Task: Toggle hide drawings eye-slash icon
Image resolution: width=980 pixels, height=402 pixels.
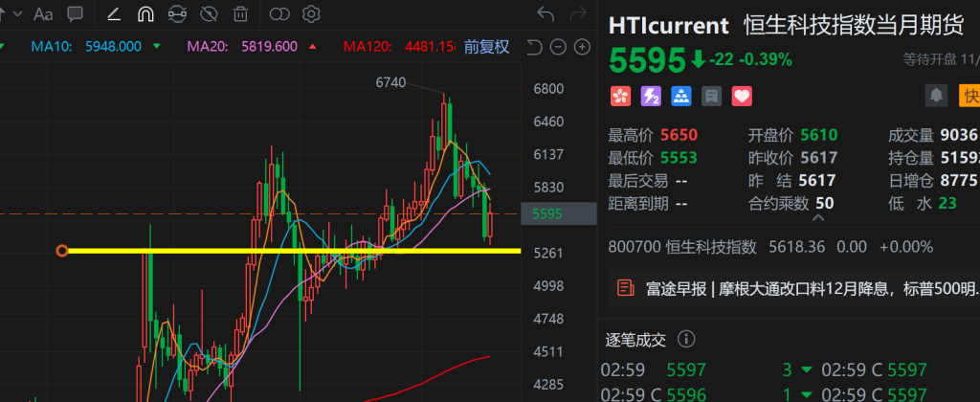Action: (209, 14)
